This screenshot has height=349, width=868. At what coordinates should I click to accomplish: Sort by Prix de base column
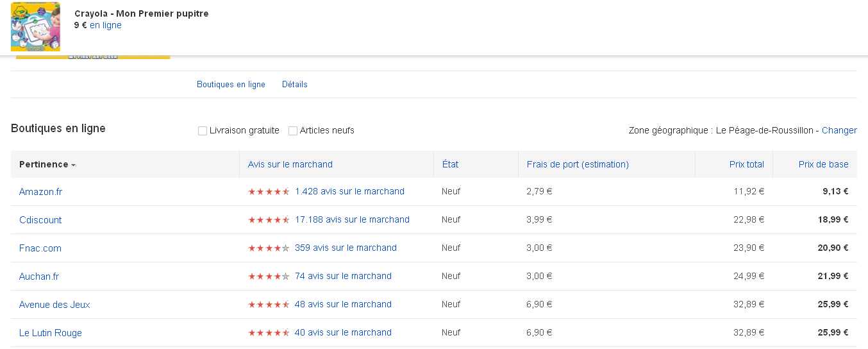(823, 165)
